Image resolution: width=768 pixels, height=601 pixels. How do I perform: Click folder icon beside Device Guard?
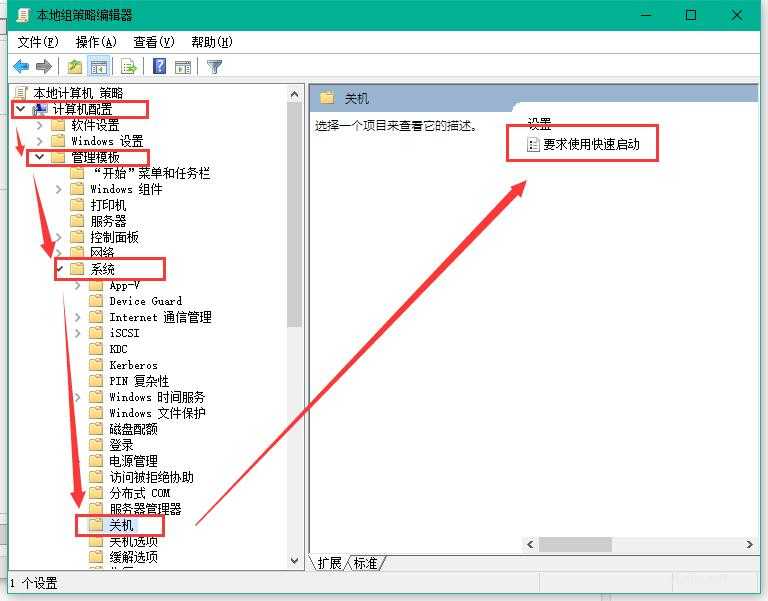(96, 301)
